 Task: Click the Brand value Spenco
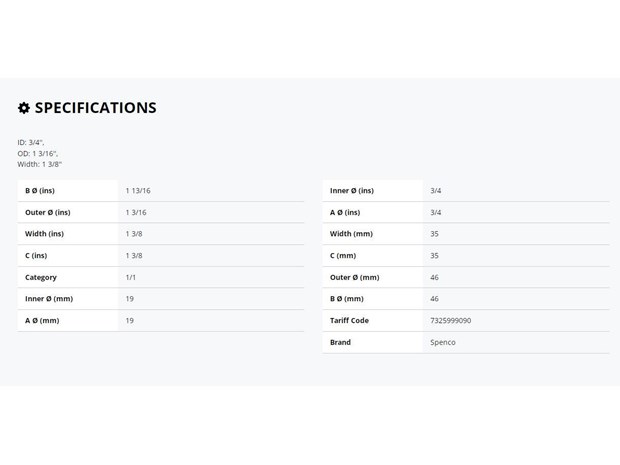(x=443, y=342)
